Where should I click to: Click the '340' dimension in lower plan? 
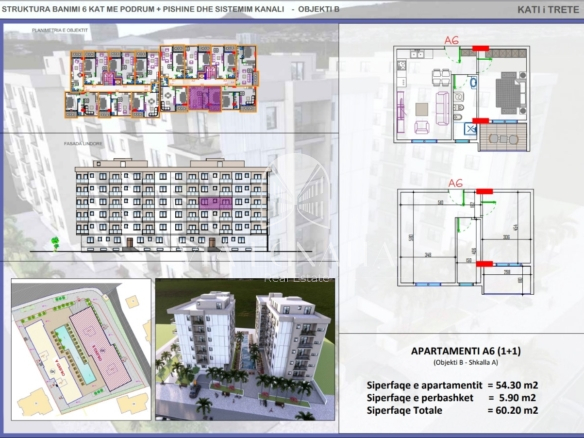pos(428,254)
